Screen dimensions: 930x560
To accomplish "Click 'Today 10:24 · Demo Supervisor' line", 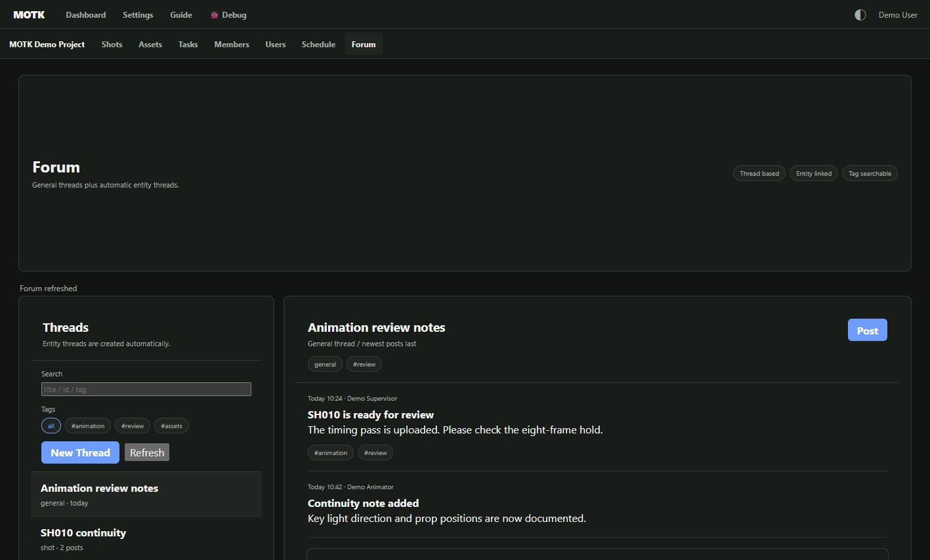I will 352,398.
